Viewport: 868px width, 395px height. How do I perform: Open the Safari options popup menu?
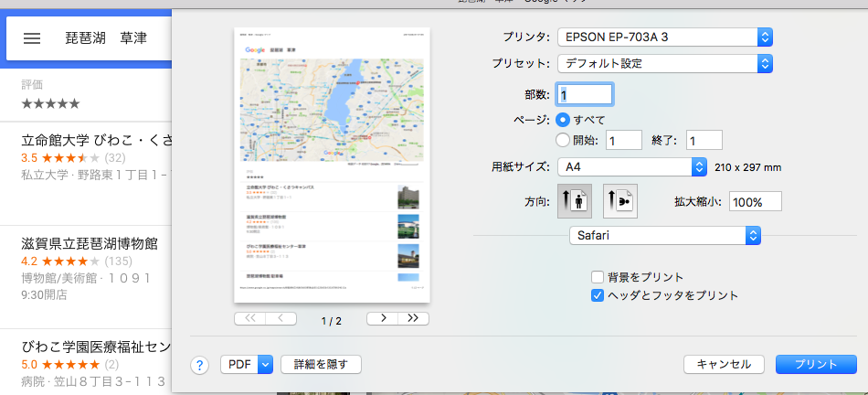click(664, 236)
